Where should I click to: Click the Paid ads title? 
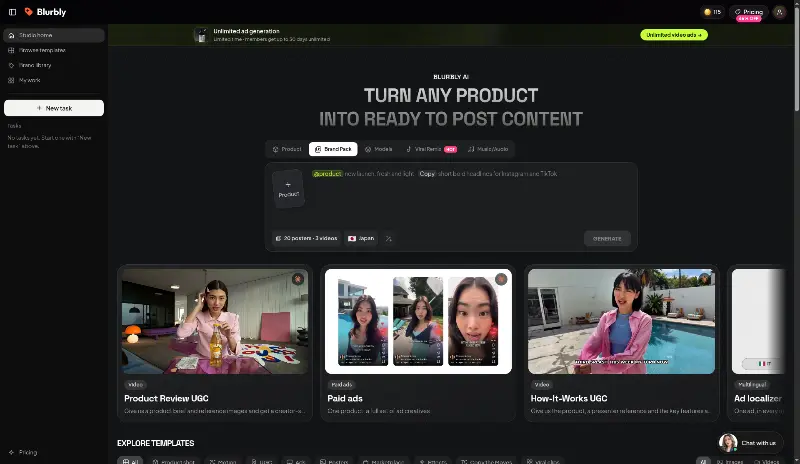tap(345, 398)
